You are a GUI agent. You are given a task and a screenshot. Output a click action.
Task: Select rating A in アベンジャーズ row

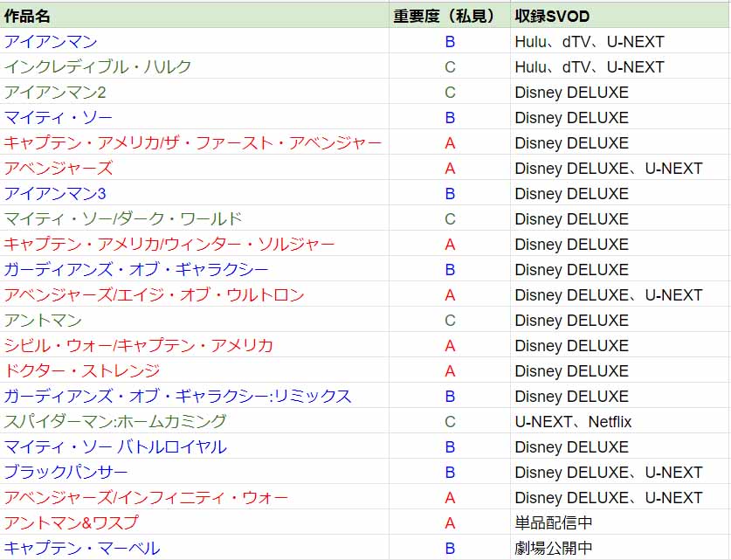(450, 168)
